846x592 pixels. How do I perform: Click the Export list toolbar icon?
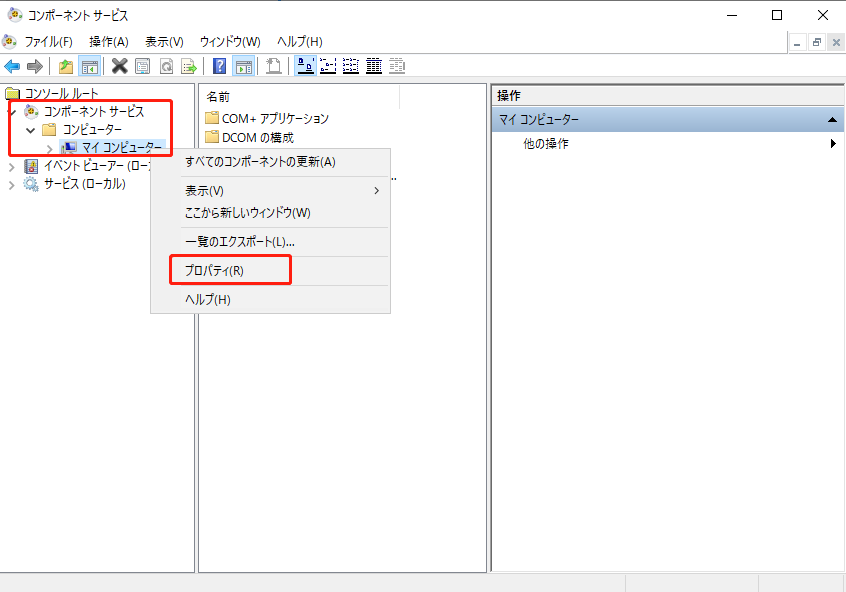point(186,66)
